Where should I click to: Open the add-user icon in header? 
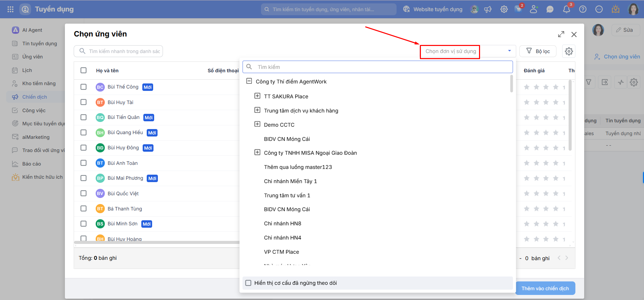pos(534,9)
